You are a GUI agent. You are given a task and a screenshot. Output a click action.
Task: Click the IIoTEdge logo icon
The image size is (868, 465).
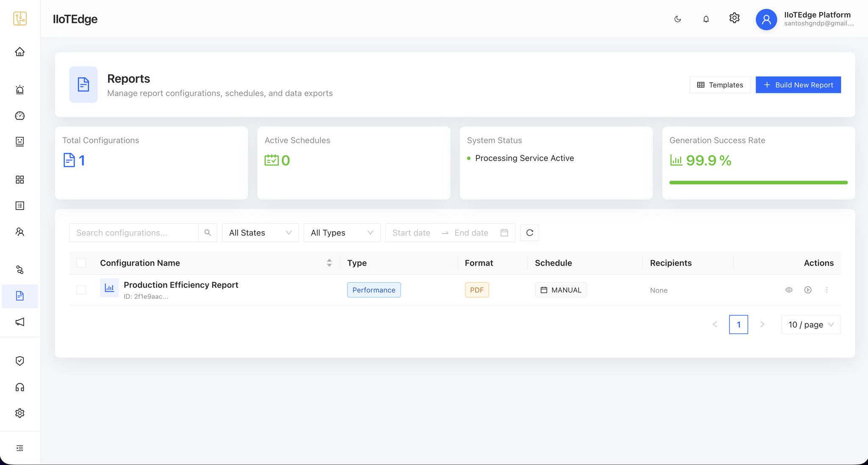pyautogui.click(x=20, y=19)
